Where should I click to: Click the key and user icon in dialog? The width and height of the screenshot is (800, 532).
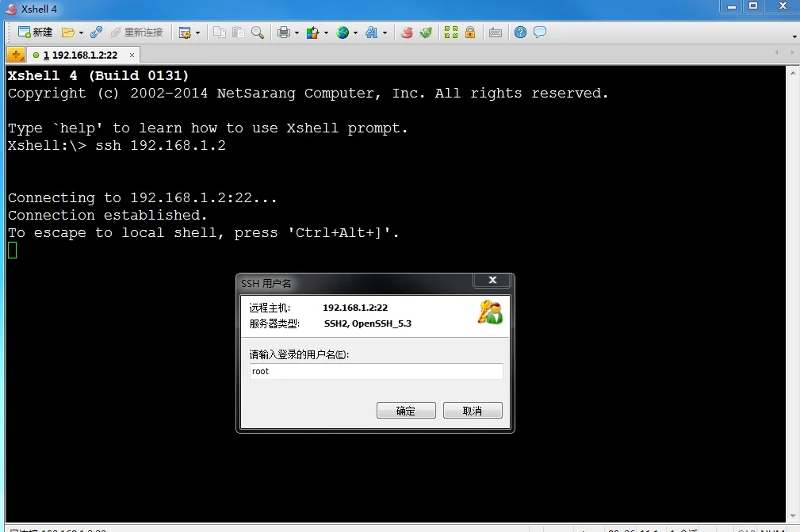click(x=490, y=312)
